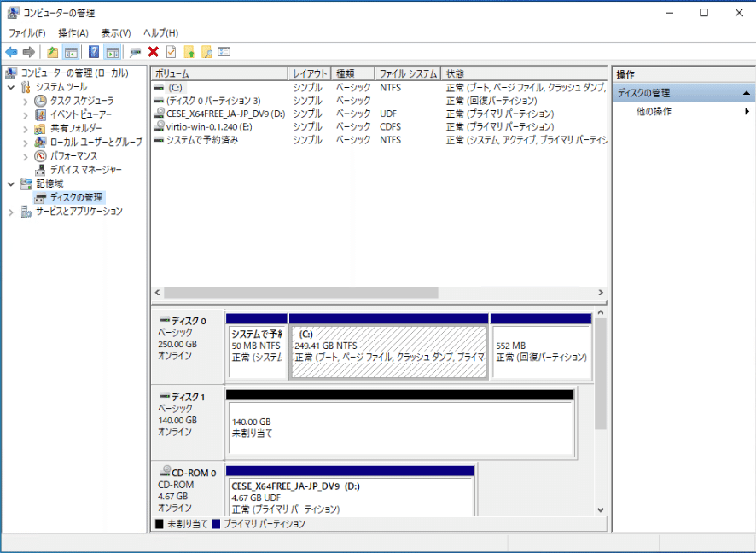Select the デバイス マネージャー tree item
Image resolution: width=756 pixels, height=553 pixels.
click(x=86, y=170)
